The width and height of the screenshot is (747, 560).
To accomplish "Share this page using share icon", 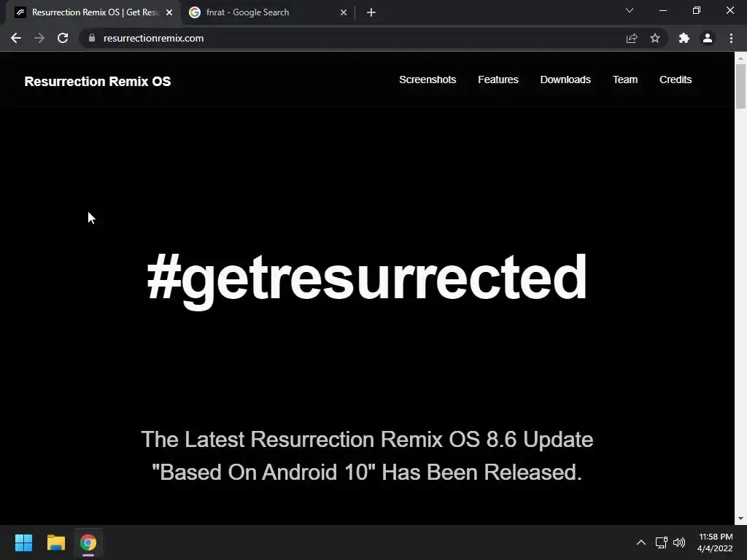I will pyautogui.click(x=632, y=38).
